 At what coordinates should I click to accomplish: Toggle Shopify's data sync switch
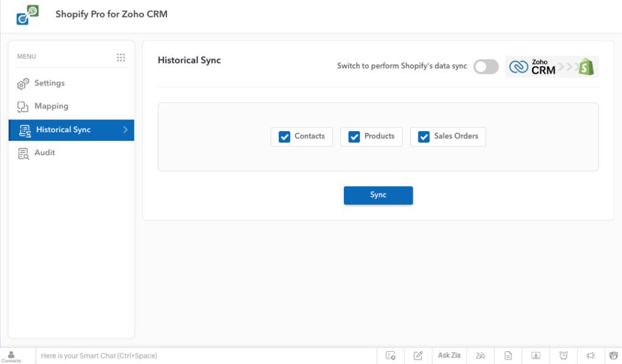click(x=486, y=67)
